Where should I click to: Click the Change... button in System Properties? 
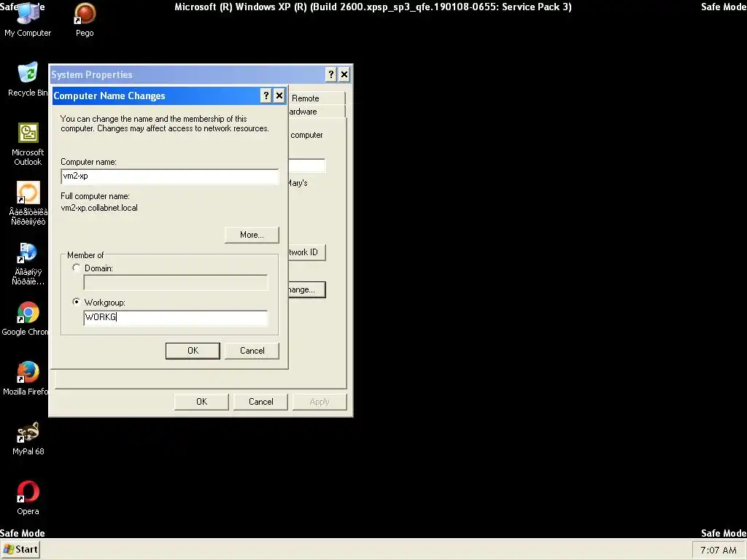[307, 289]
